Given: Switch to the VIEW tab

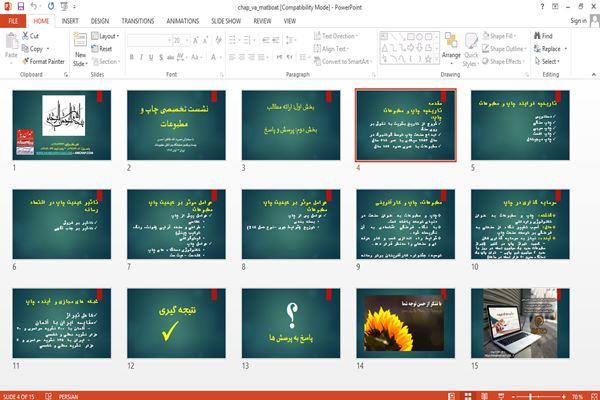Looking at the screenshot, I should click(x=290, y=21).
